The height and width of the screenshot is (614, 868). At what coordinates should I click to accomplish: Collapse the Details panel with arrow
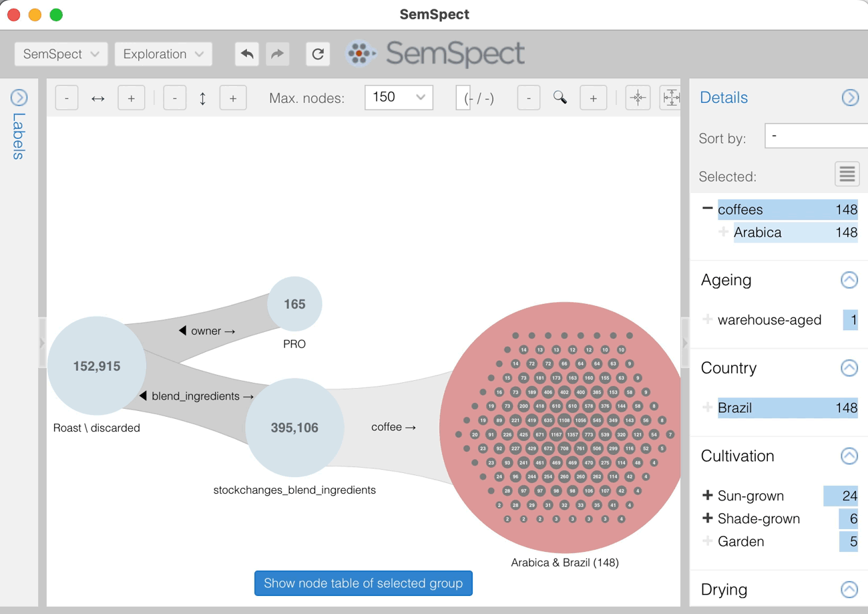point(850,98)
